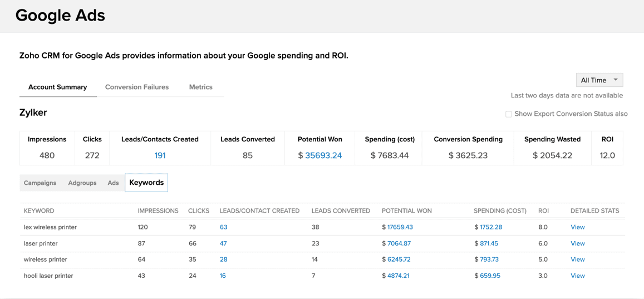Click the LEADS/CONTACT CREATED column header

(259, 210)
